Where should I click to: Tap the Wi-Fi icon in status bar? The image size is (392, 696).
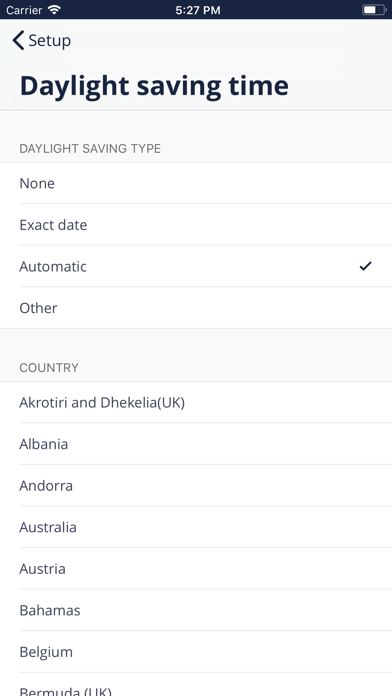pos(55,10)
